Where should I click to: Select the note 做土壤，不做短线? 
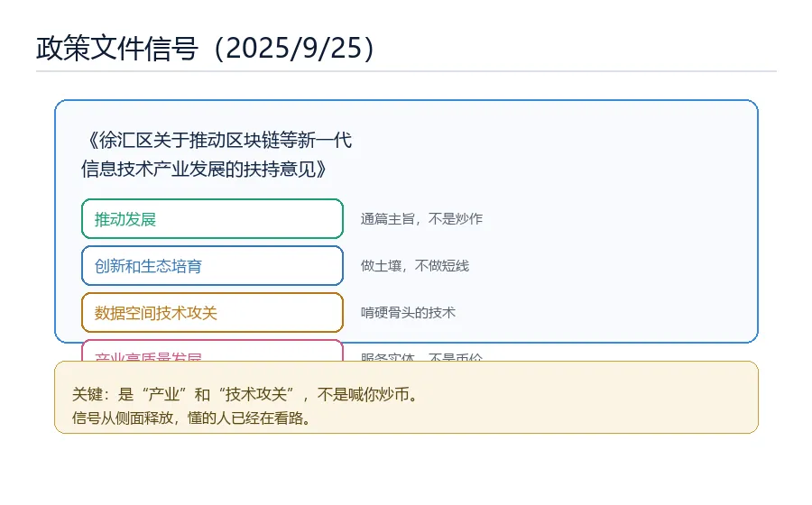(415, 266)
